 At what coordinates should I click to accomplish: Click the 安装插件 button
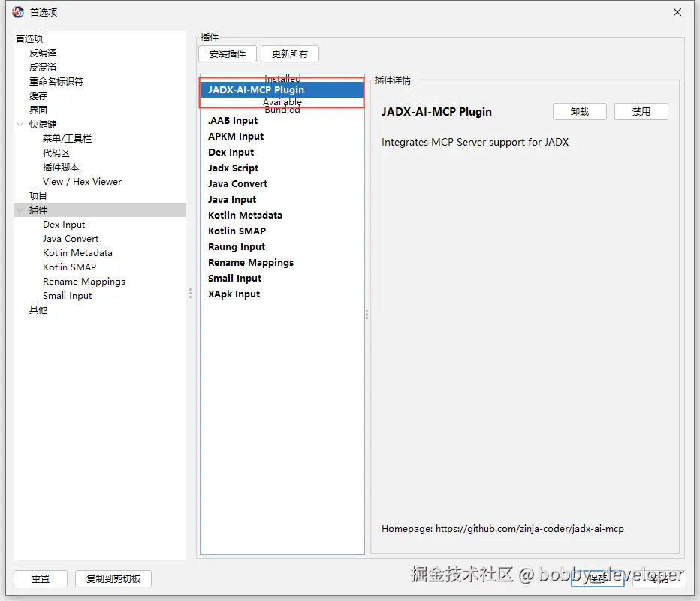228,54
